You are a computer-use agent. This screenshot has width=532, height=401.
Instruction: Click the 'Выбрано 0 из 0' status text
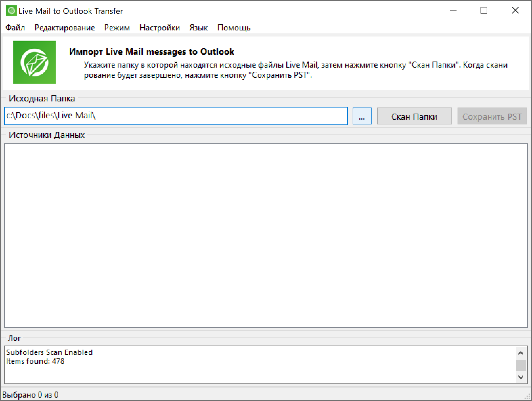pyautogui.click(x=30, y=395)
